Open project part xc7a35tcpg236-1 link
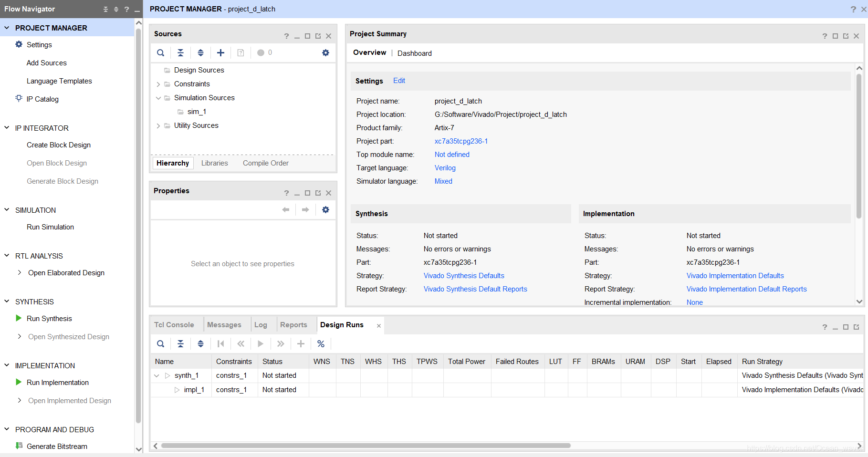Image resolution: width=868 pixels, height=457 pixels. coord(461,141)
